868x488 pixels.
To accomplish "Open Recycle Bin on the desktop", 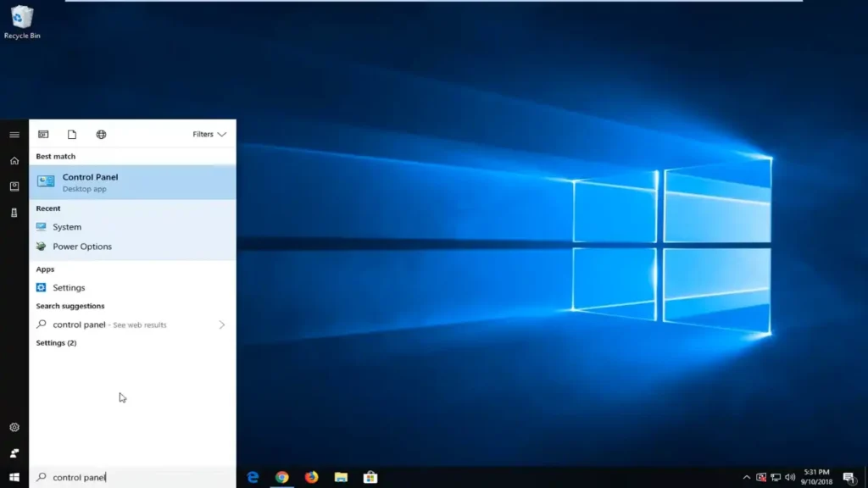I will pyautogui.click(x=22, y=22).
